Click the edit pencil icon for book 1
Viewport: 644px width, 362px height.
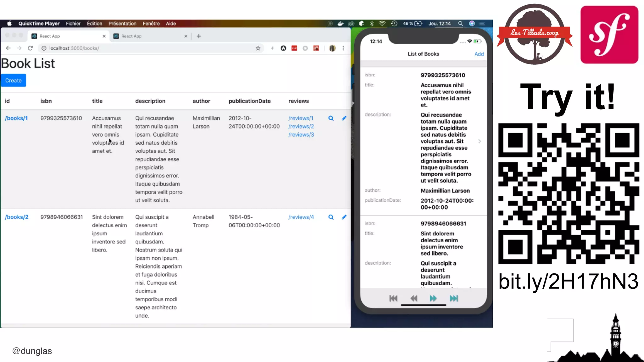[x=344, y=118]
